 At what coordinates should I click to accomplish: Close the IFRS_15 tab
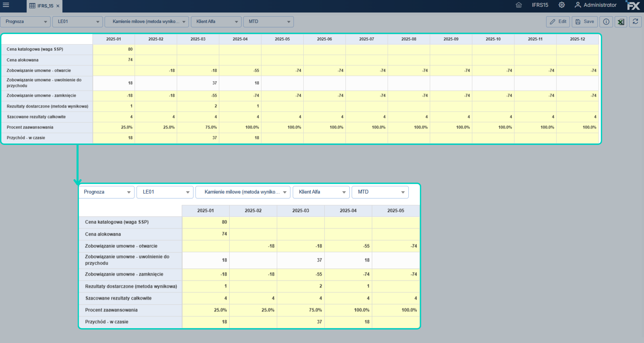(x=58, y=6)
